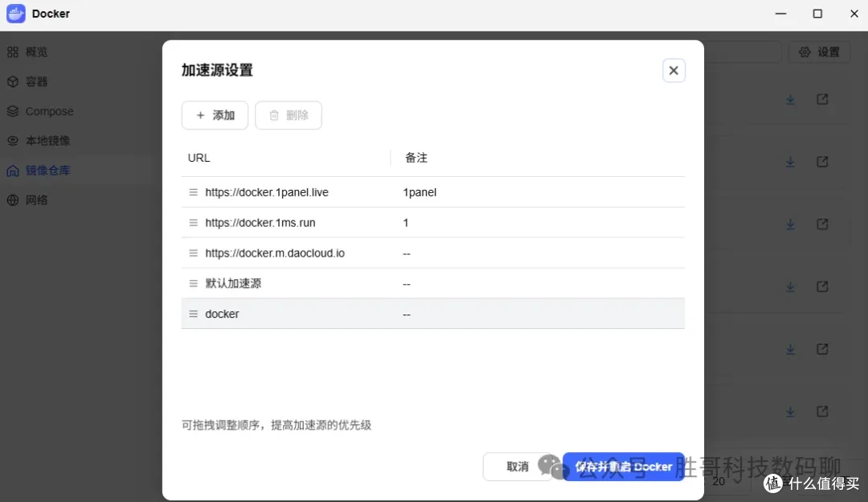
Task: Click the 1panel remark cell
Action: coord(420,192)
